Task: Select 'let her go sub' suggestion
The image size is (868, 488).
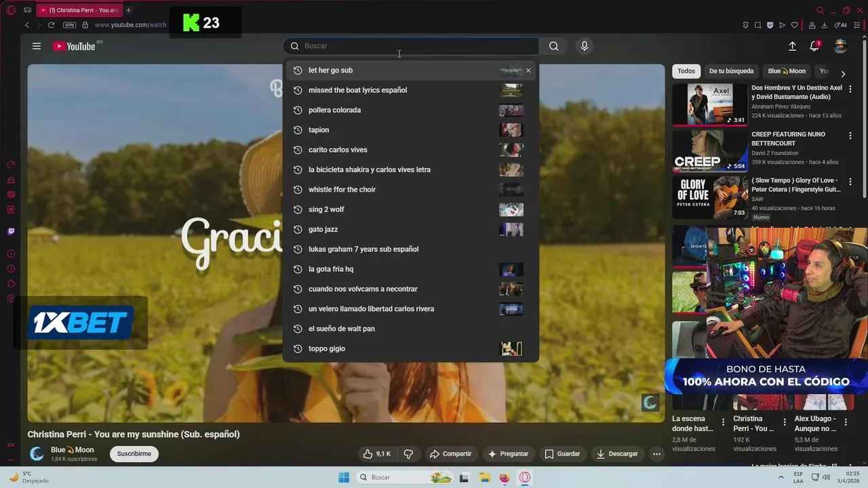Action: 411,70
